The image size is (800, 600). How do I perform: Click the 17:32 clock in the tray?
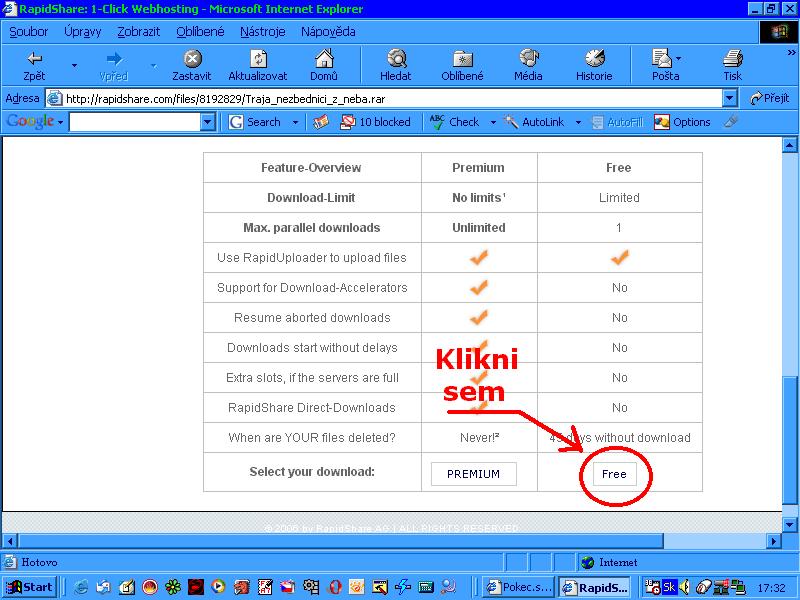[x=771, y=588]
